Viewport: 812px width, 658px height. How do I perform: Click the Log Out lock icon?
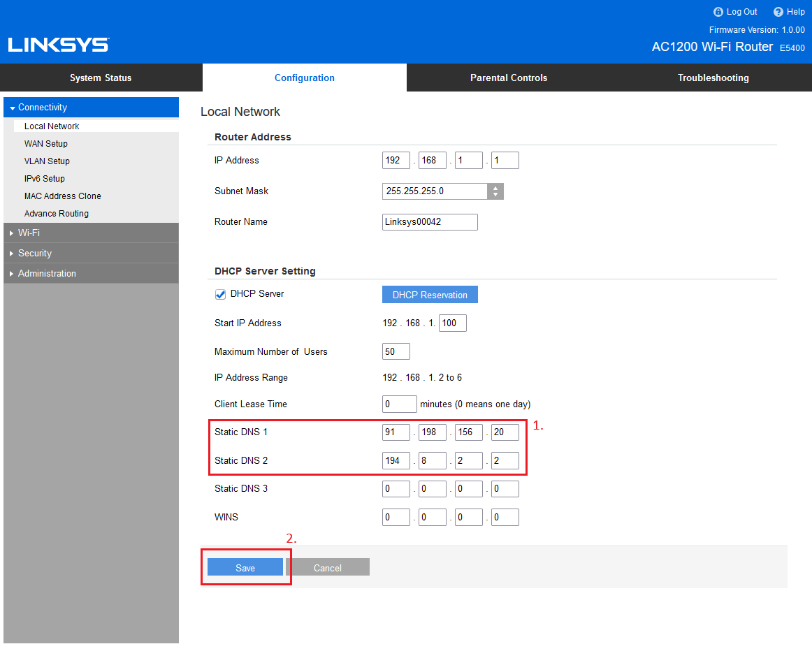tap(718, 12)
